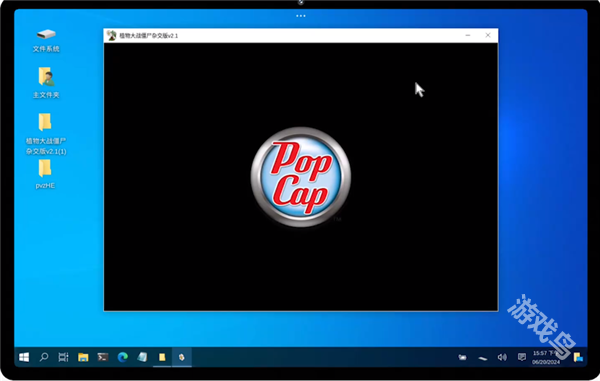Open the clock showing 06/20/2024
Screen dimensions: 600x381
[x=546, y=357]
